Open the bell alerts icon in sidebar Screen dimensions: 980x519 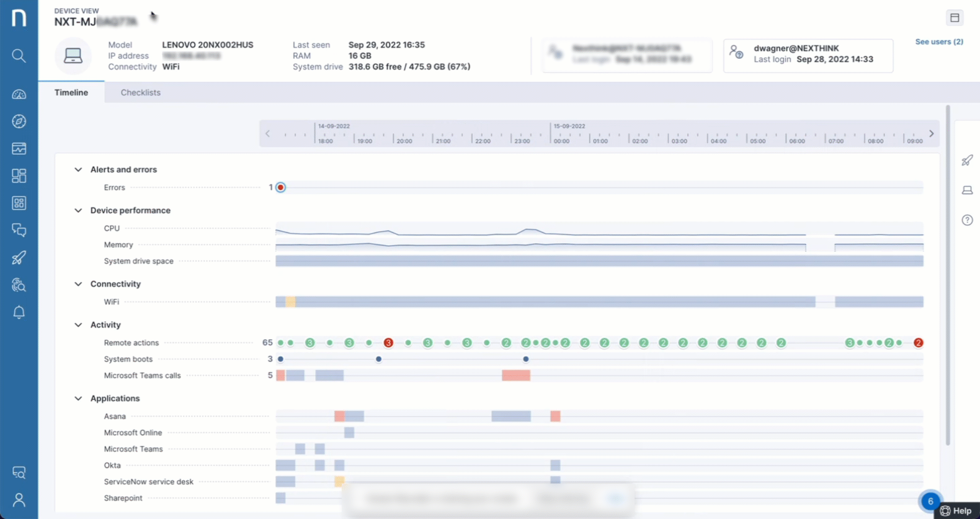(x=19, y=312)
